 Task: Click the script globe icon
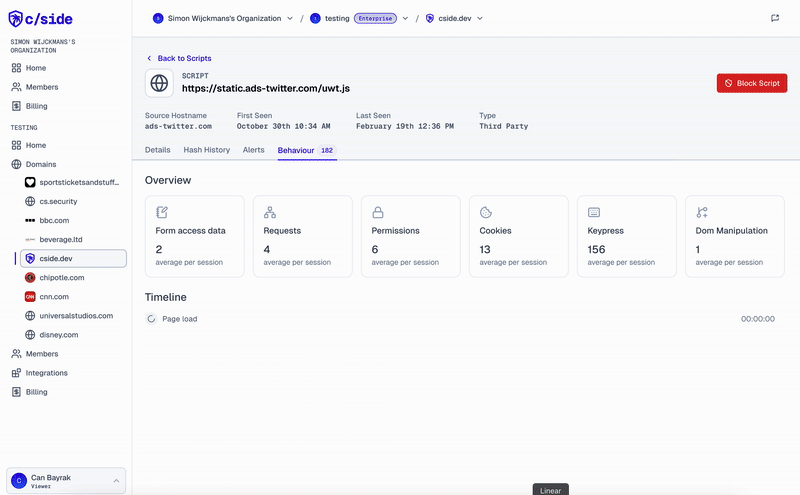click(159, 83)
